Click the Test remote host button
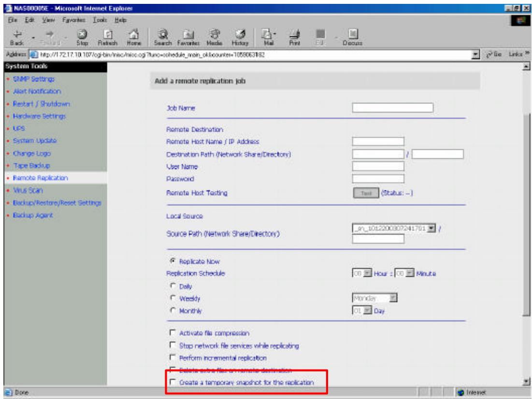The height and width of the screenshot is (399, 532). tap(366, 193)
